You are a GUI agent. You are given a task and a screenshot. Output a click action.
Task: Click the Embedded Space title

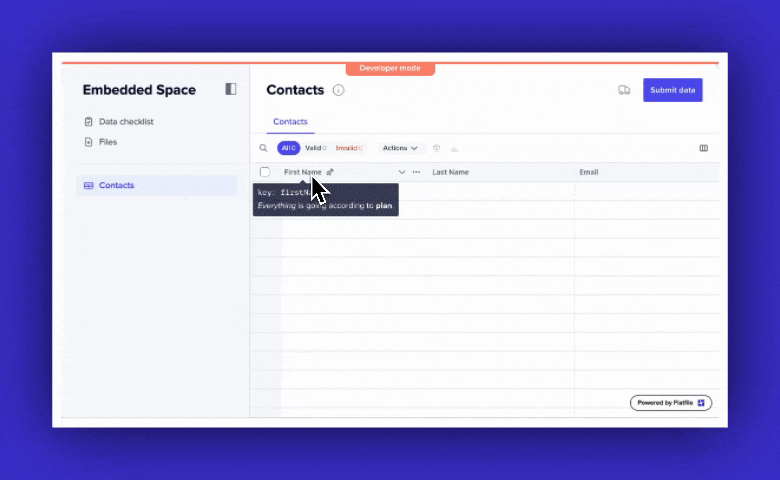pos(139,90)
